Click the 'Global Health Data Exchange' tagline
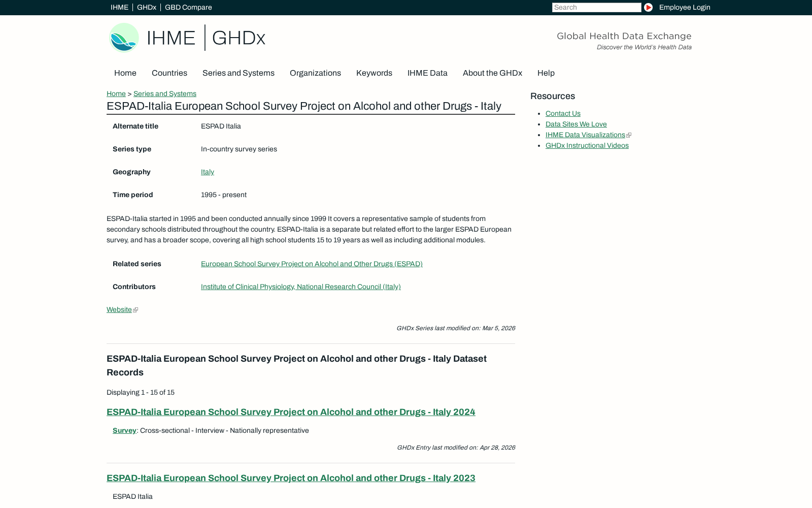812x508 pixels. pos(624,36)
